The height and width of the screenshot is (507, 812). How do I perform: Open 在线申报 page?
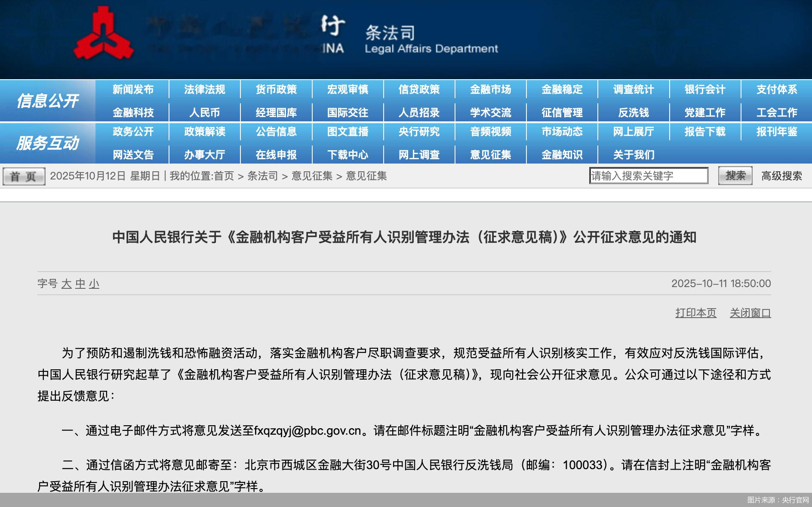276,155
